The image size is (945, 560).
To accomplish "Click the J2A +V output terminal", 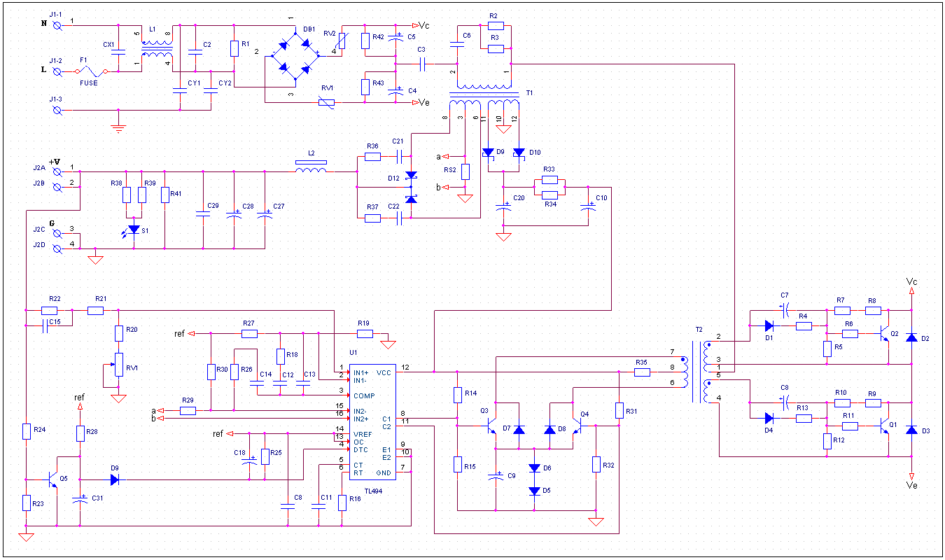I will pyautogui.click(x=57, y=171).
